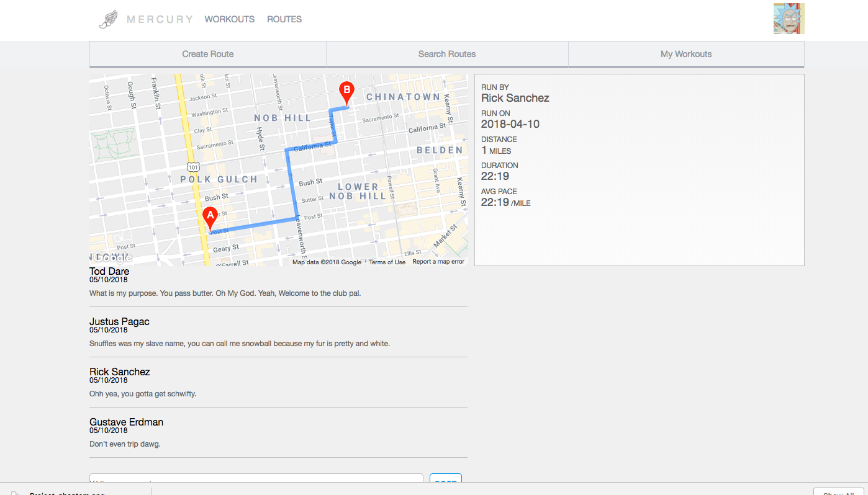Switch to the Create Route tab
Image resolution: width=868 pixels, height=495 pixels.
[x=208, y=54]
